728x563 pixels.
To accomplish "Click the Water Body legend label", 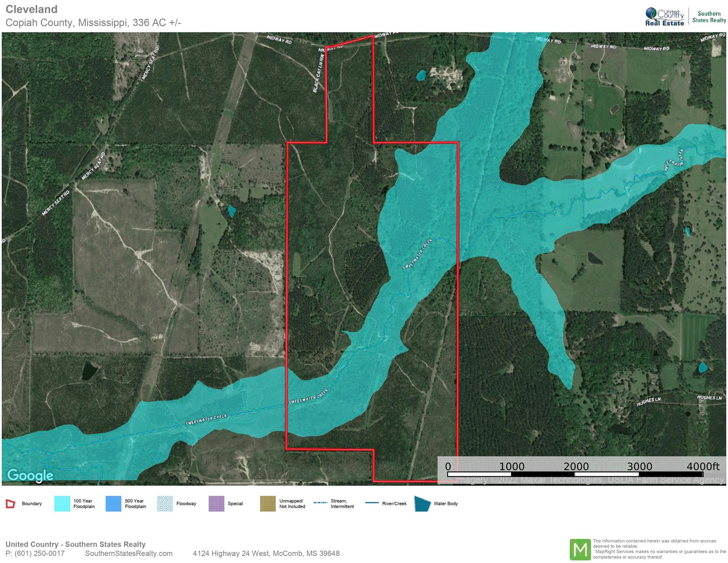I will pyautogui.click(x=446, y=504).
